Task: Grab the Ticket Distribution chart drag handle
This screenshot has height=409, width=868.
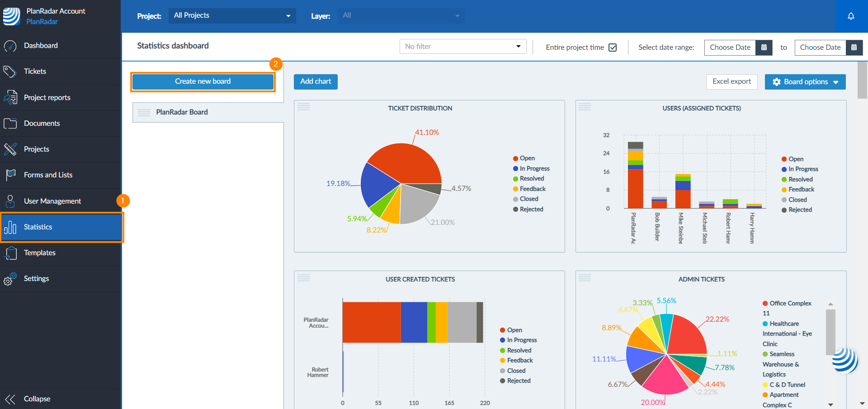Action: coord(304,107)
